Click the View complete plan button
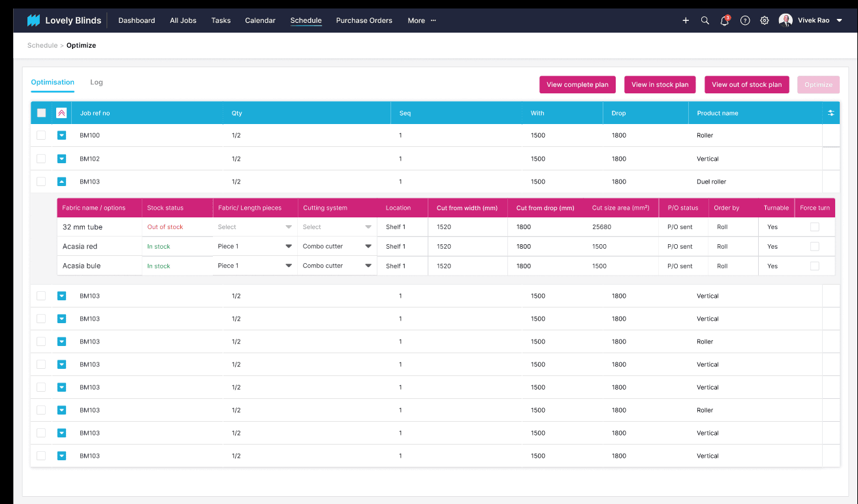Screen dimensions: 858x504 point(577,85)
